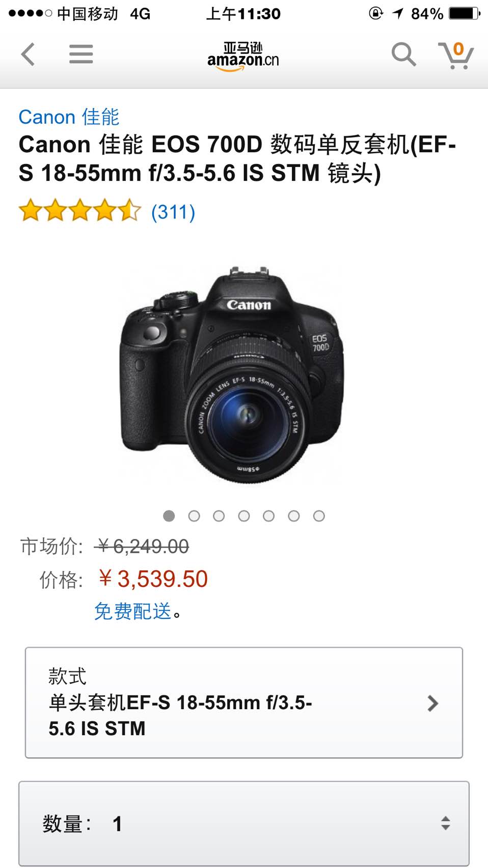This screenshot has width=488, height=868.
Task: Tap the amazon.cn logo
Action: point(243,56)
